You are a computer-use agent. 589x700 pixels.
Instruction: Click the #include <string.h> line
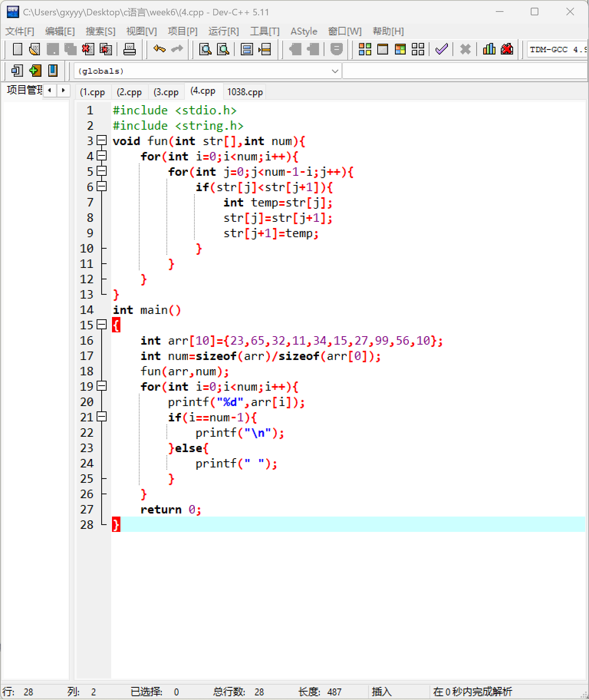(178, 125)
